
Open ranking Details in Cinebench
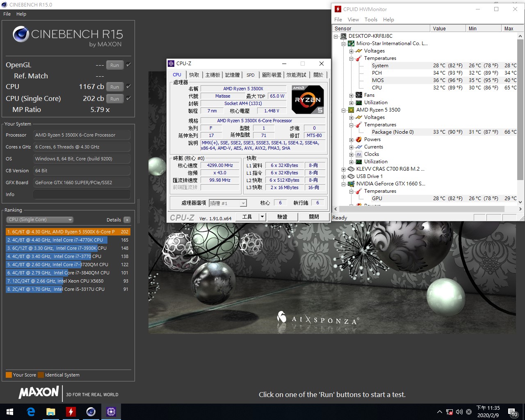pyautogui.click(x=127, y=220)
